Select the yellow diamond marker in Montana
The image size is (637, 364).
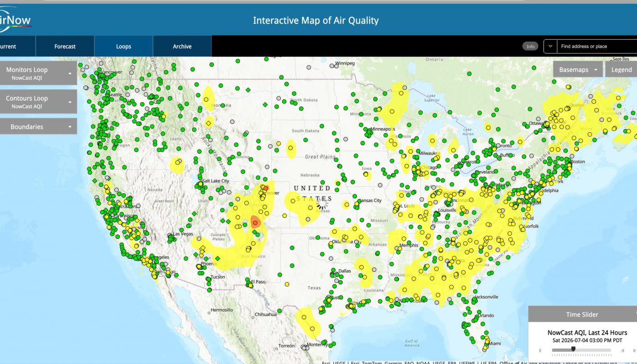click(x=208, y=123)
